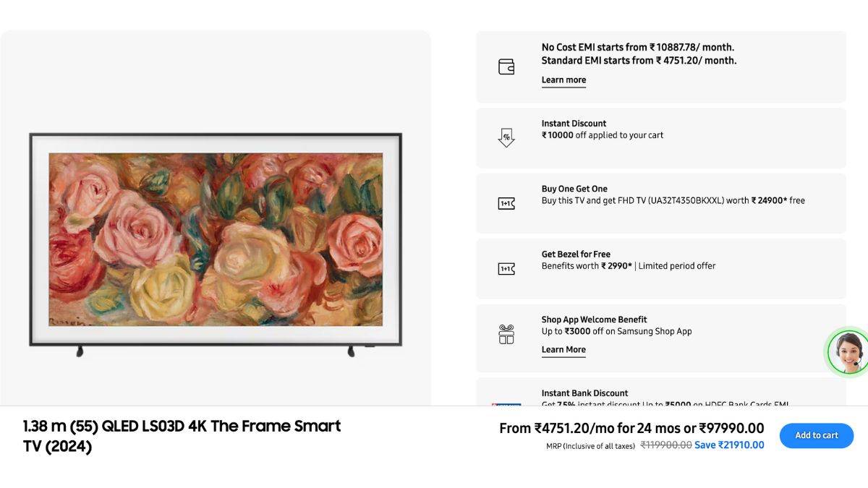Open Learn More under Shop App Welcome Benefit
This screenshot has height=488, width=868.
pyautogui.click(x=563, y=349)
